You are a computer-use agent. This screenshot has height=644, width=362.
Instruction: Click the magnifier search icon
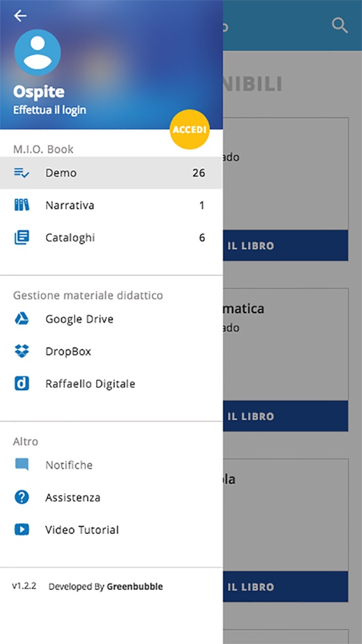pyautogui.click(x=340, y=26)
